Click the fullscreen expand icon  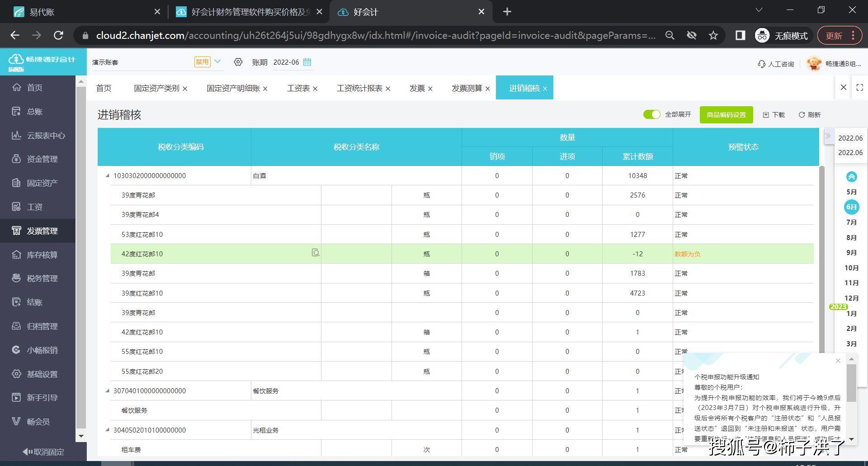point(859,88)
